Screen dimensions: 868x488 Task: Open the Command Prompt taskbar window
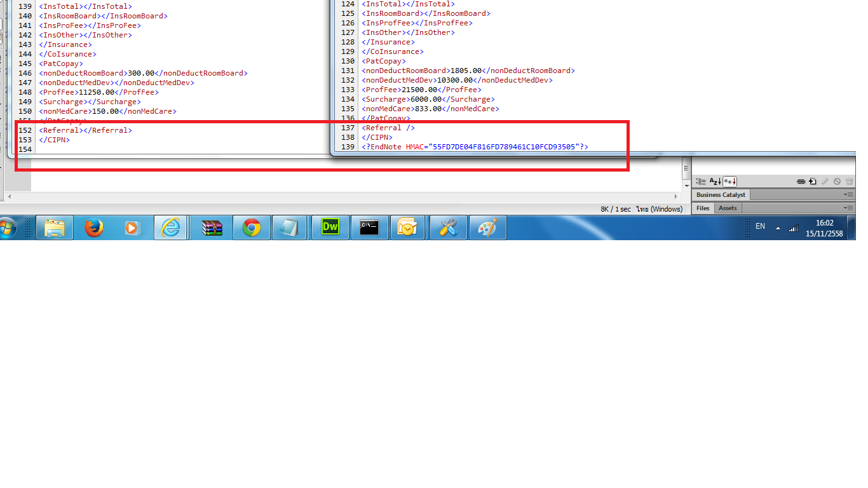point(369,227)
